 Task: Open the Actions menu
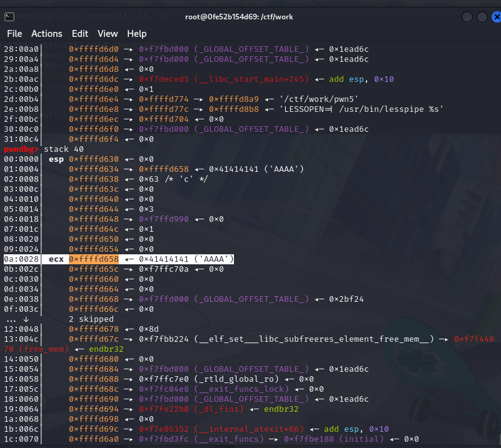(x=47, y=33)
